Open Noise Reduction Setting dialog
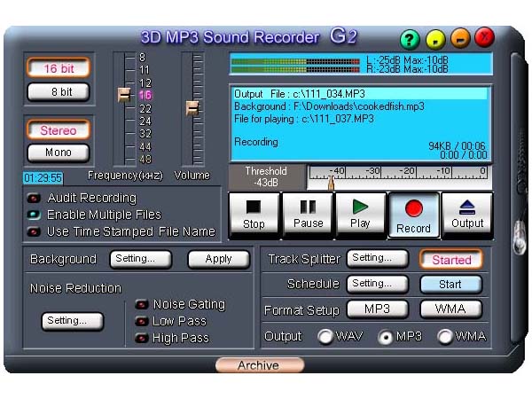The height and width of the screenshot is (399, 532). (73, 321)
